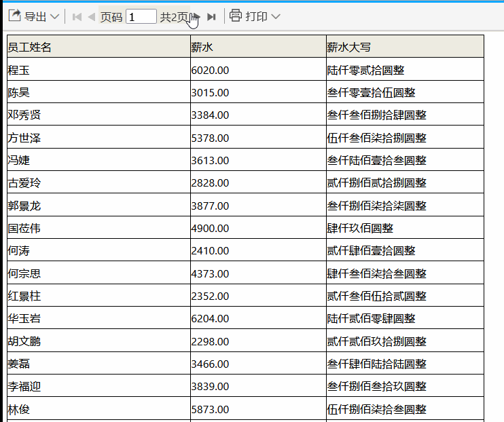This screenshot has width=504, height=422.
Task: Select the cell 伍仟捌佰柒拾叁圆整
Action: tap(405, 408)
